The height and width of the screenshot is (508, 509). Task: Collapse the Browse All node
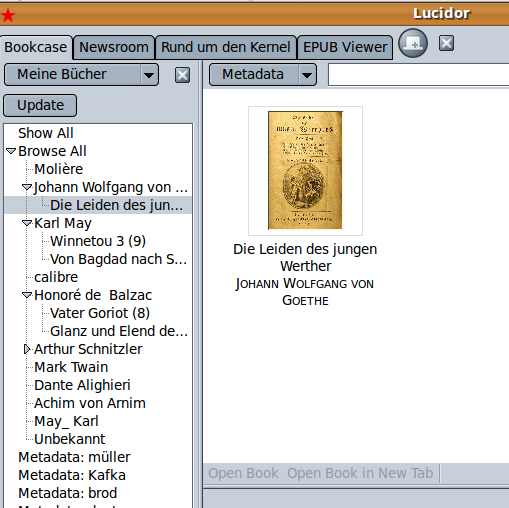tap(11, 151)
